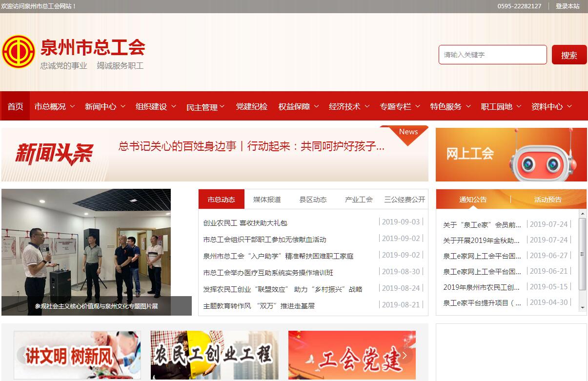The height and width of the screenshot is (381, 588).
Task: Open the 农民工创业工程 banner image
Action: 214,355
